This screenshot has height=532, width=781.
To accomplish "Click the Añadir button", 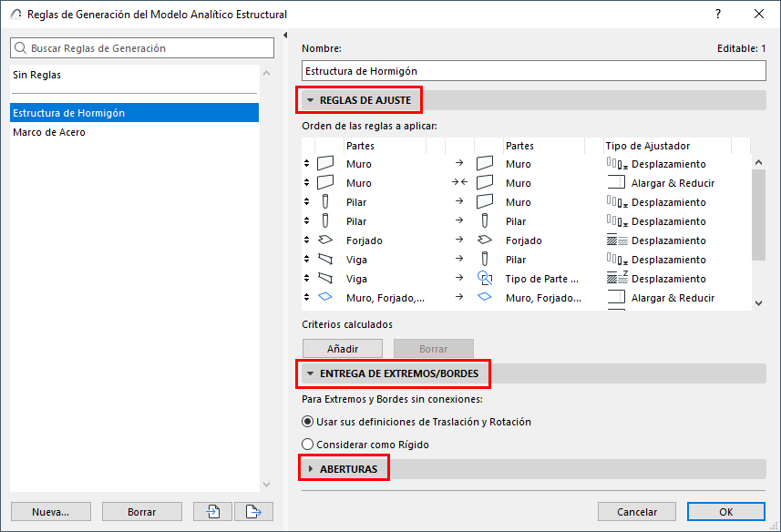I will (x=343, y=349).
